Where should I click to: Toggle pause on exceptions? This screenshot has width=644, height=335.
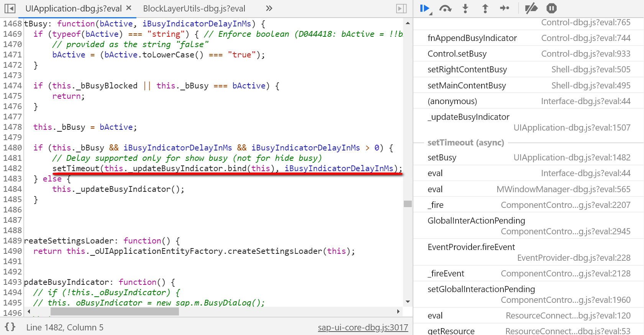coord(551,8)
